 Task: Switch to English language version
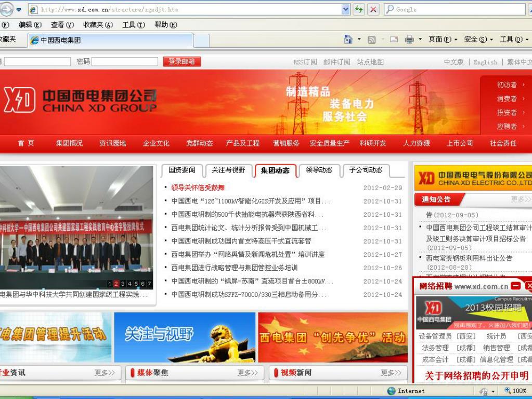pos(485,62)
